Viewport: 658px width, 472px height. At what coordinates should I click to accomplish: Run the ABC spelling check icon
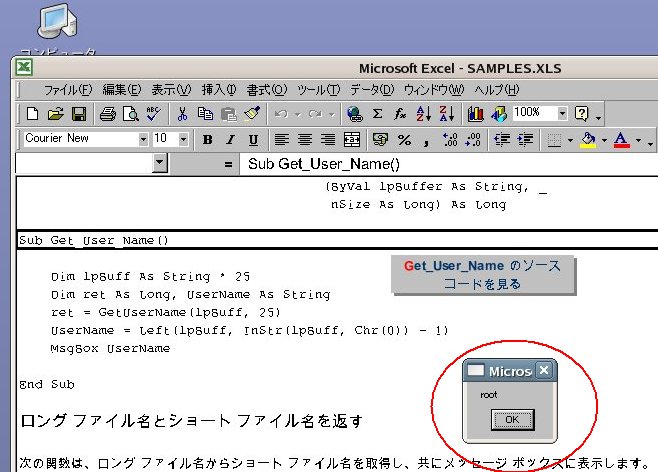pyautogui.click(x=154, y=114)
